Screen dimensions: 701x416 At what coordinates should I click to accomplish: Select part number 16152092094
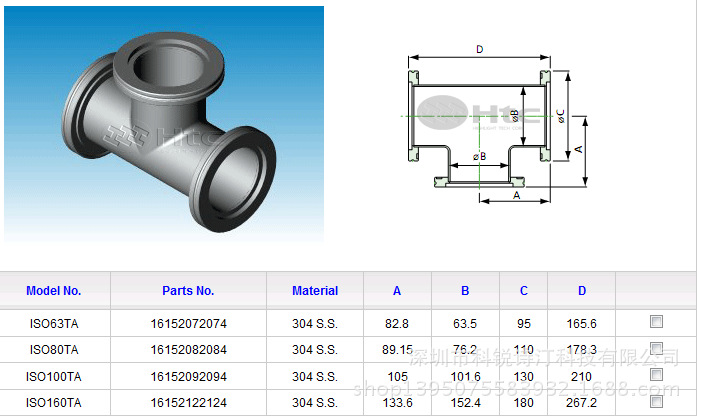(188, 377)
